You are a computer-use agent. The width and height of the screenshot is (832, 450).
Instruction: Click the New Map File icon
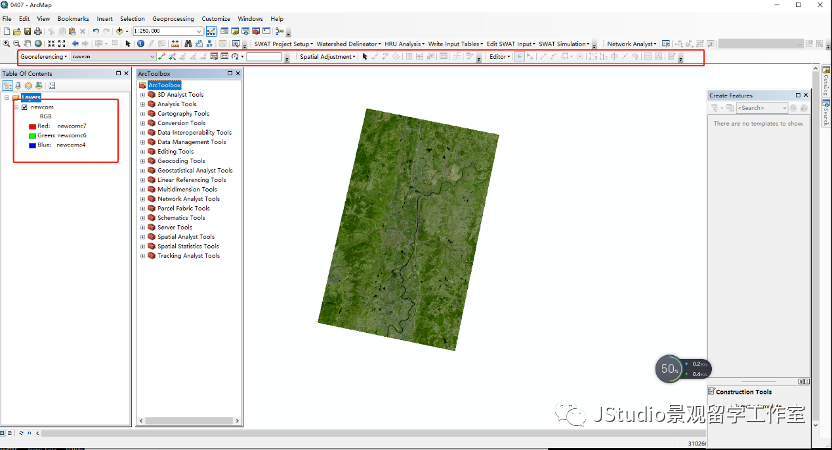[x=7, y=31]
